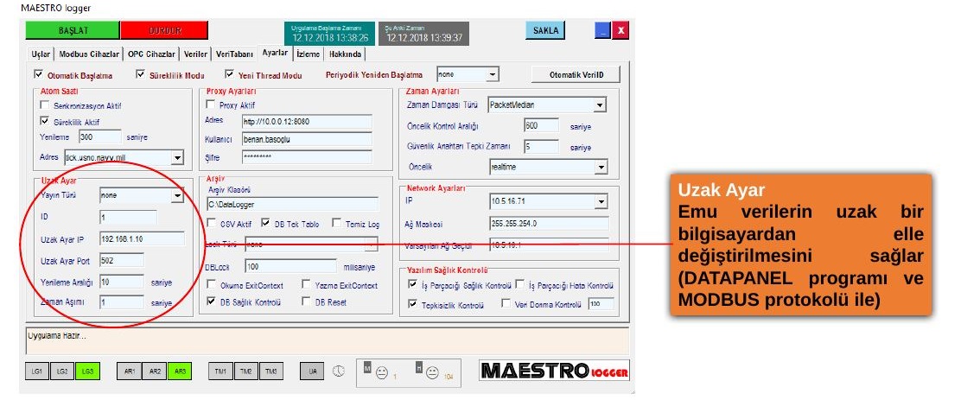The height and width of the screenshot is (400, 980).
Task: Toggle İş Parçacığı Sağlık Kontrolü
Action: coord(412,284)
